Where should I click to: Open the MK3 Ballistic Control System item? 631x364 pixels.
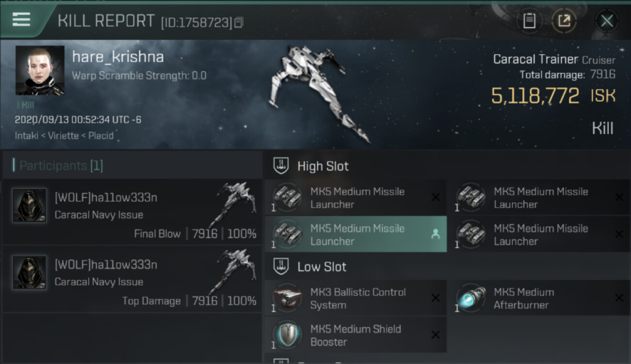[x=357, y=298]
